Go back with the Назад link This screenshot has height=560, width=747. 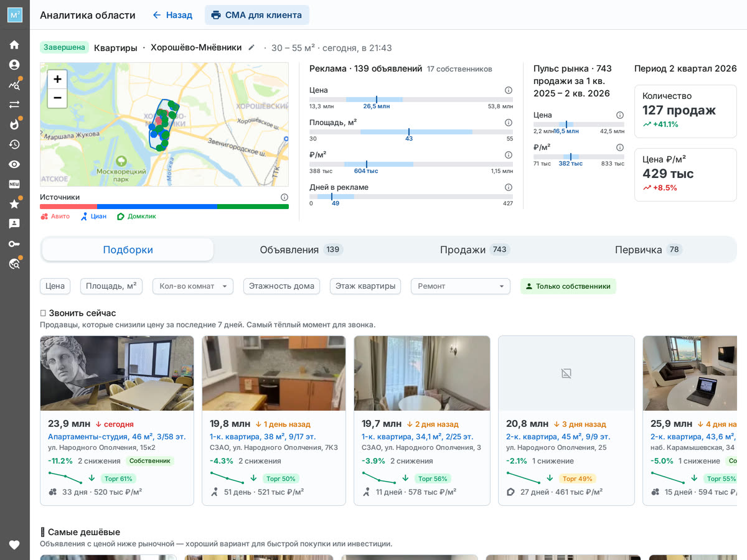172,15
